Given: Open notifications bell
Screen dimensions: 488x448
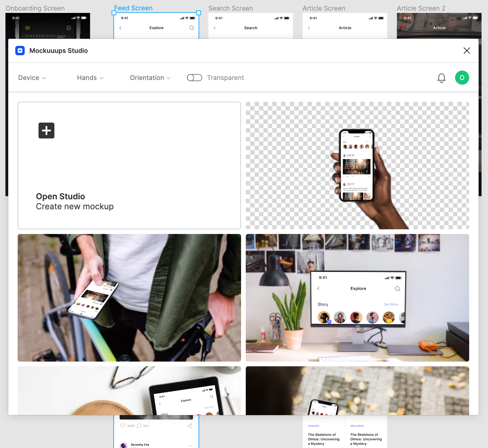Looking at the screenshot, I should coord(442,78).
